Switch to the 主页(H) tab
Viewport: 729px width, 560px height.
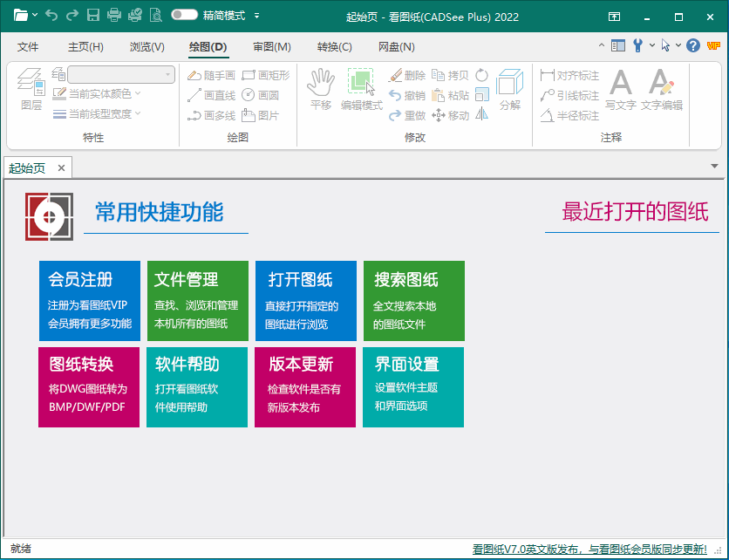pyautogui.click(x=85, y=47)
